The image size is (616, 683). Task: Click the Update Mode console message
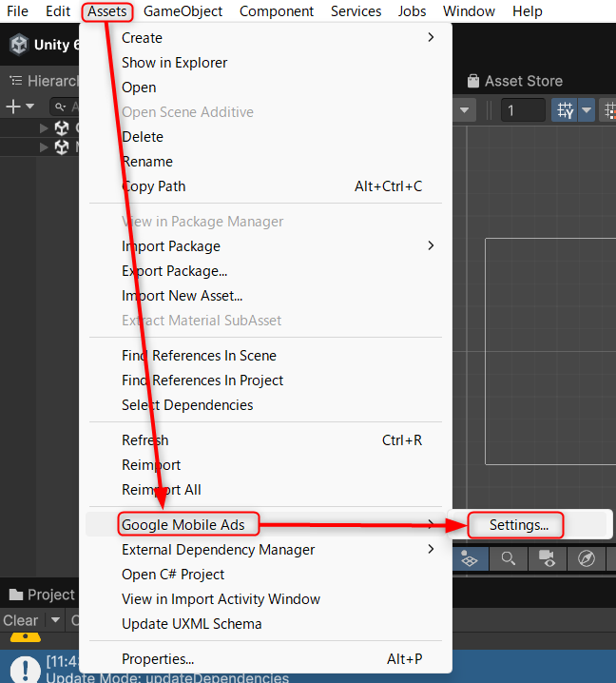(x=166, y=678)
